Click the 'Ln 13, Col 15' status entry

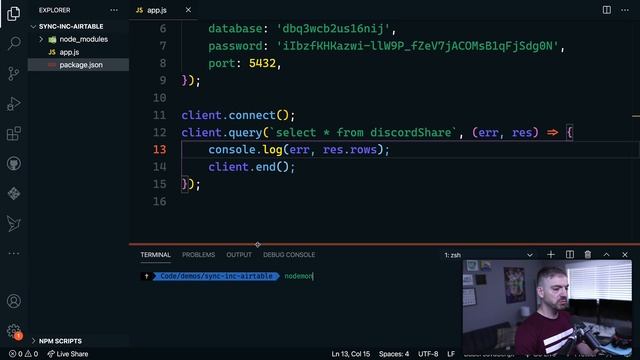[x=351, y=354]
